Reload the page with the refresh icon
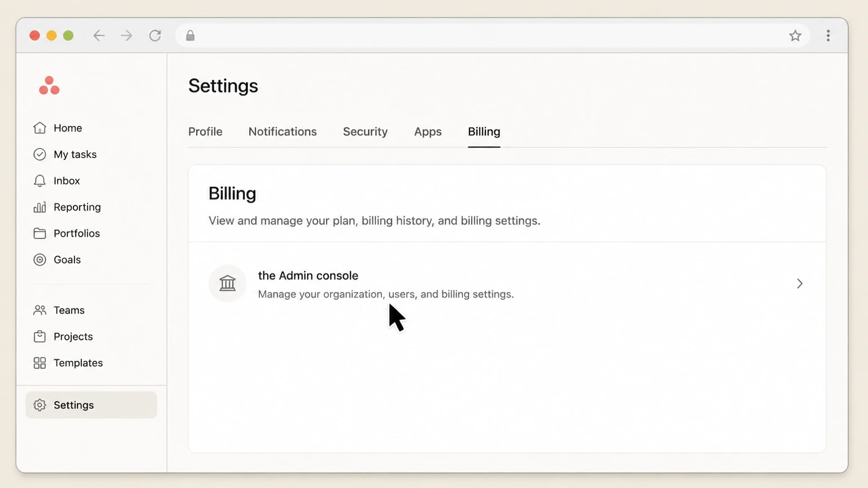This screenshot has height=488, width=868. point(155,36)
